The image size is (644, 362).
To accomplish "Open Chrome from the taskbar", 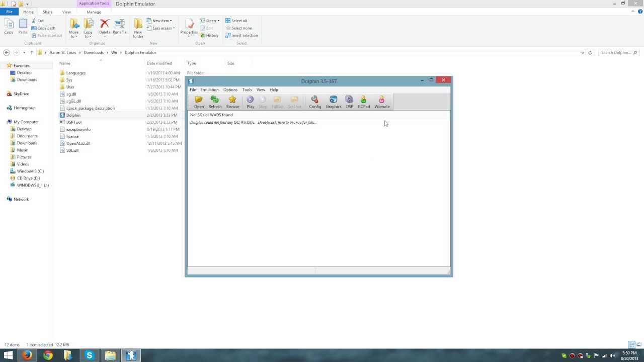I will point(48,355).
